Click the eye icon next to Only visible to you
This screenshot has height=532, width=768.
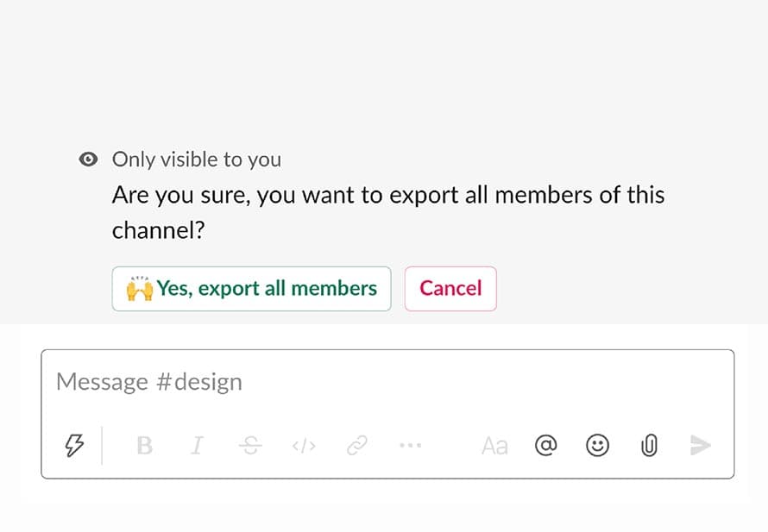click(x=88, y=159)
